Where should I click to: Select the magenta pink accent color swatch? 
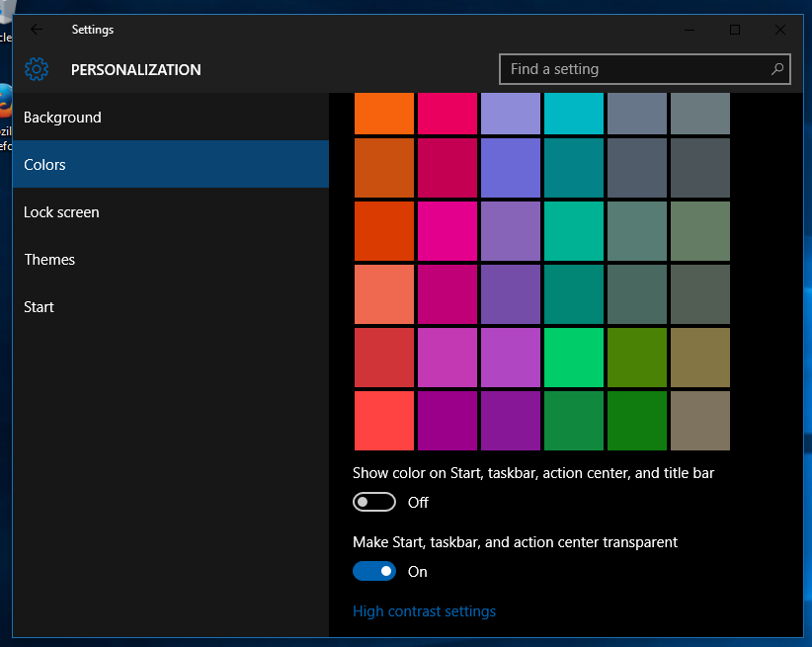point(447,231)
